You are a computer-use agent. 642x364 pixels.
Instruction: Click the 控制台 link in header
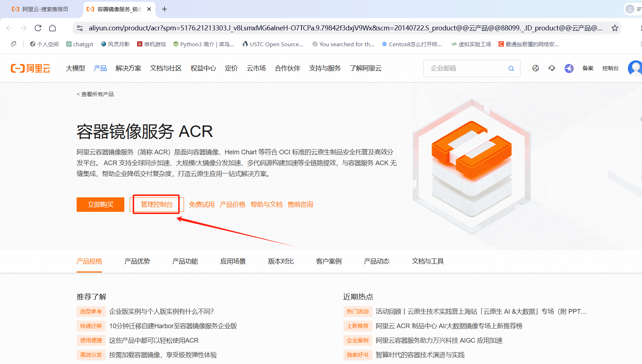click(x=610, y=68)
